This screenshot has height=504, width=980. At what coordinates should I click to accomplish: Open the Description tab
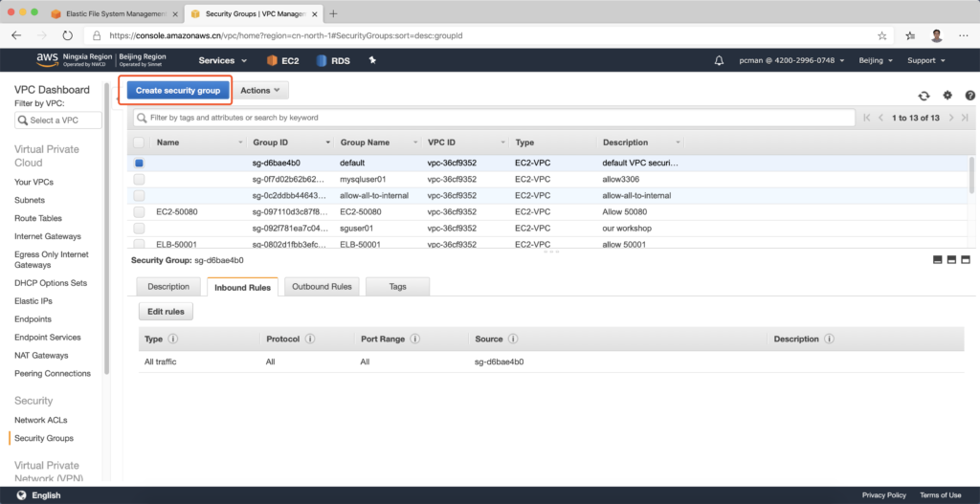tap(168, 286)
